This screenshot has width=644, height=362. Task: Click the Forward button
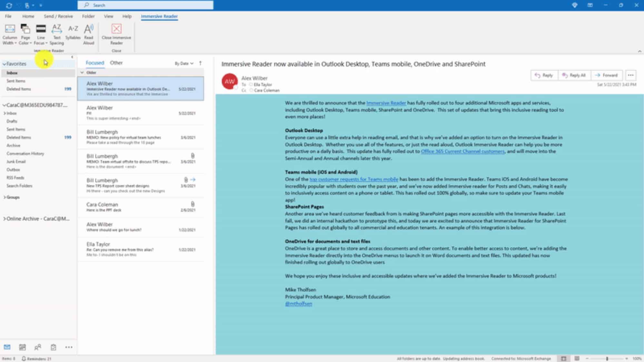pos(606,75)
